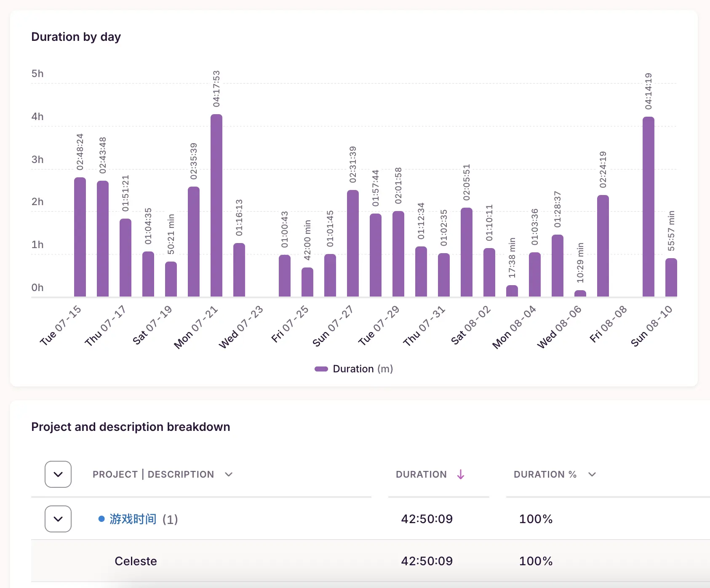
Task: Click the tallest bar labeled 04:17:53
Action: [216, 206]
